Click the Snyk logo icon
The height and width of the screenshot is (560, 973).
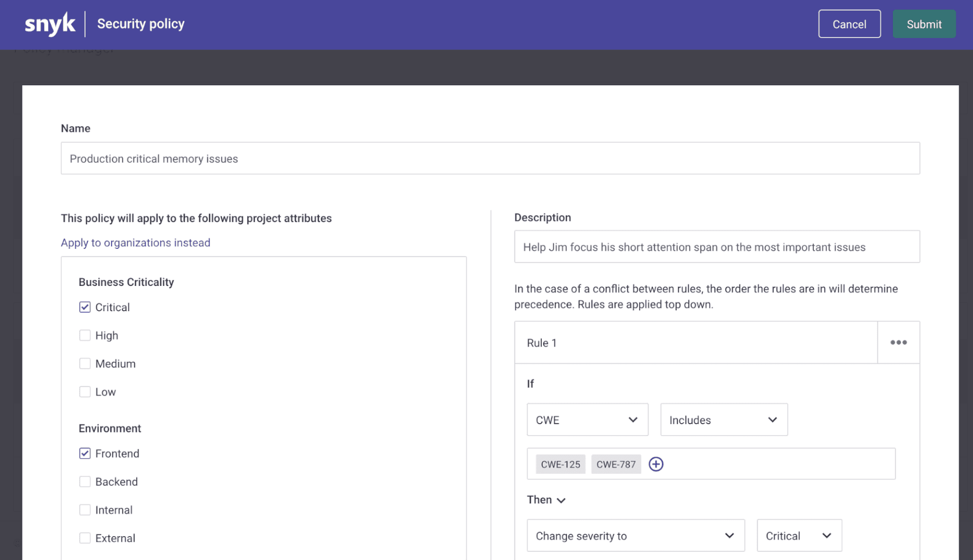point(50,23)
